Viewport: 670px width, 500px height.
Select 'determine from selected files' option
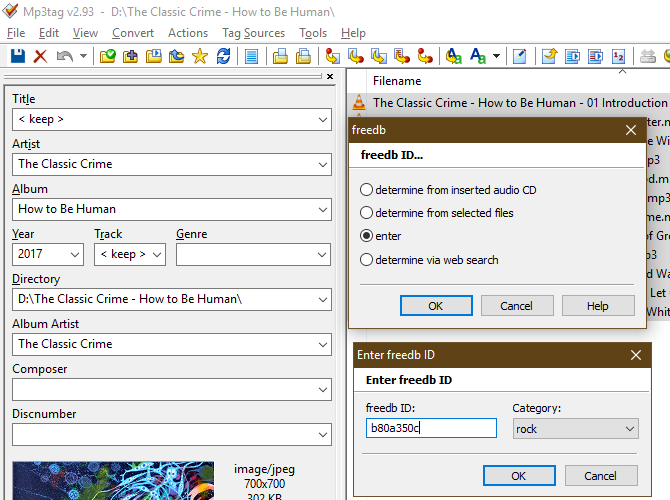(x=437, y=213)
